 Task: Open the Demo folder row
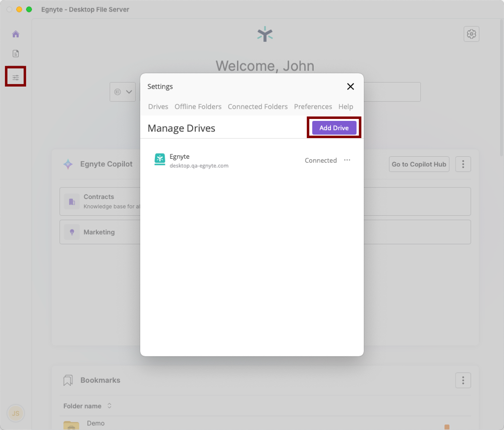[x=265, y=423]
